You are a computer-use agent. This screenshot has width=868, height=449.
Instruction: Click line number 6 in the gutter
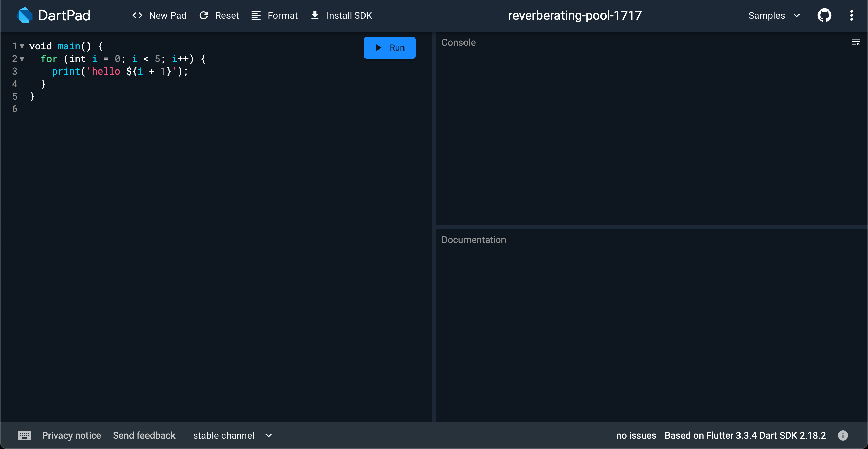pos(15,109)
